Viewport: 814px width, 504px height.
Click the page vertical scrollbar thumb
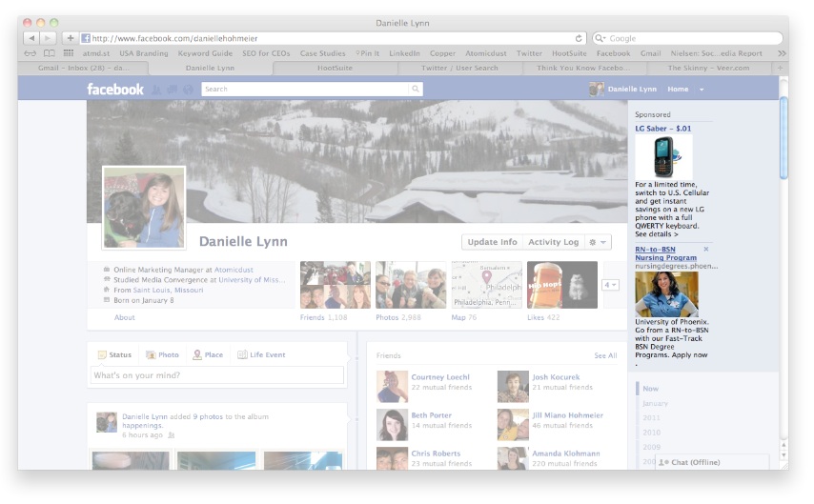point(783,137)
